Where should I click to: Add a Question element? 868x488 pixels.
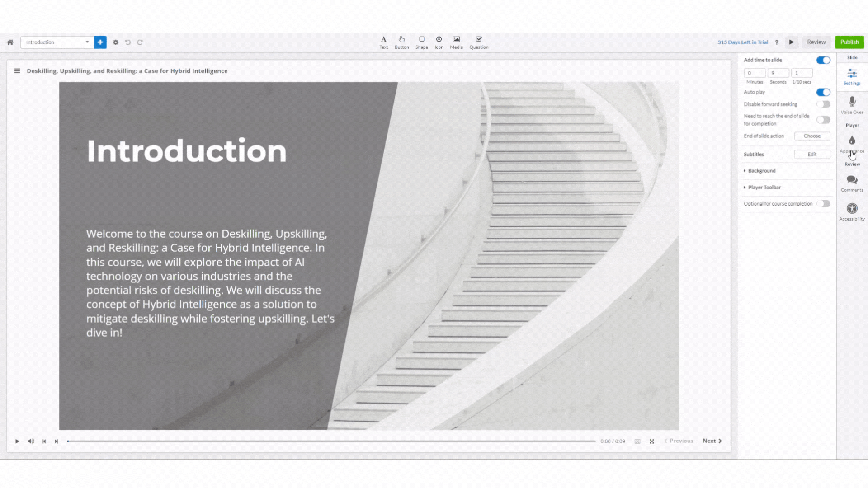479,42
